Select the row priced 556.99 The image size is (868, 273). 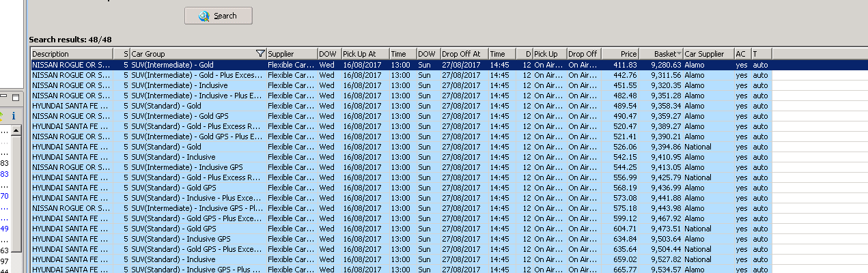click(x=402, y=177)
